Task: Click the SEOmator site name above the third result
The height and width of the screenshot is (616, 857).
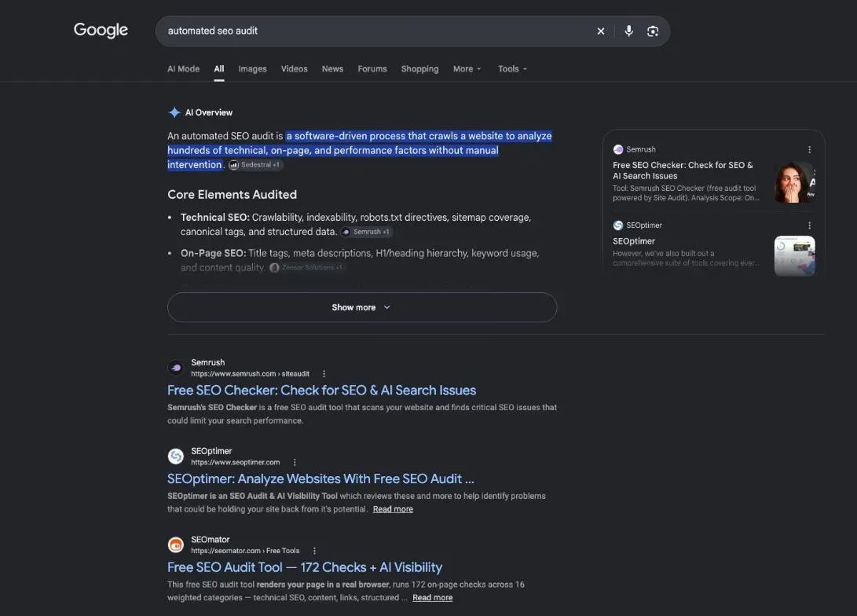Action: (211, 540)
